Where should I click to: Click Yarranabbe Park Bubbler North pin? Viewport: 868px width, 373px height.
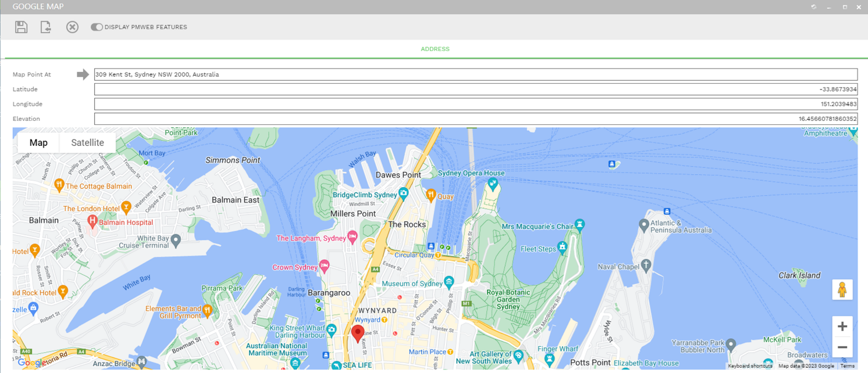[731, 345]
